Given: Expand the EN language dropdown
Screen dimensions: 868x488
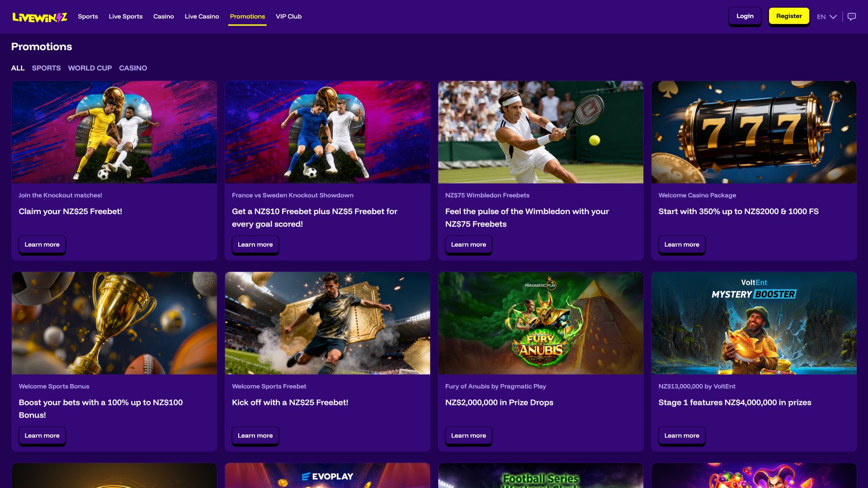Looking at the screenshot, I should [827, 17].
